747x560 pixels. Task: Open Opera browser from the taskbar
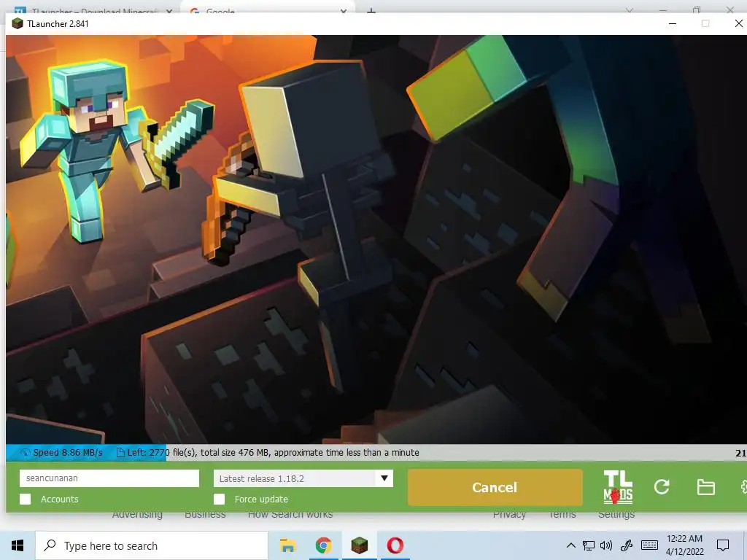395,545
